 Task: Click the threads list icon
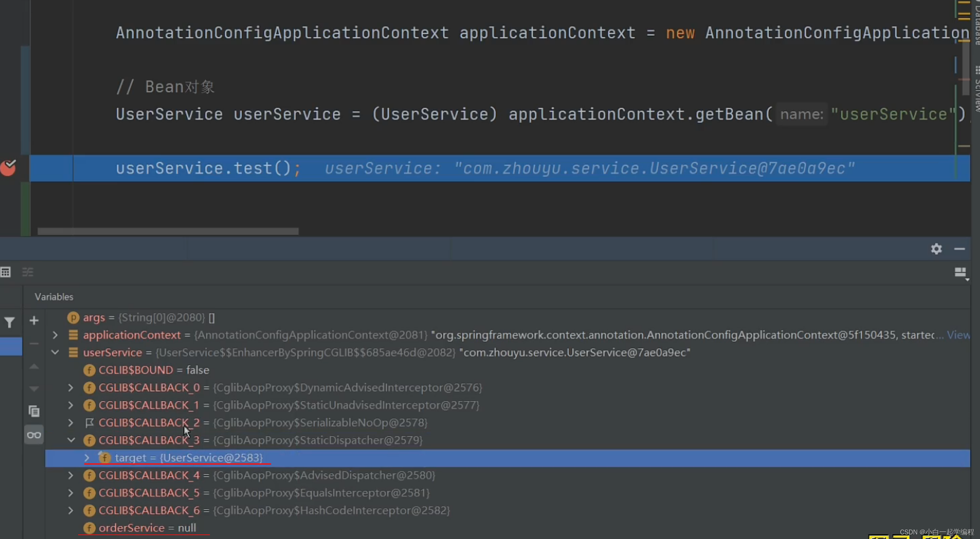pos(28,272)
